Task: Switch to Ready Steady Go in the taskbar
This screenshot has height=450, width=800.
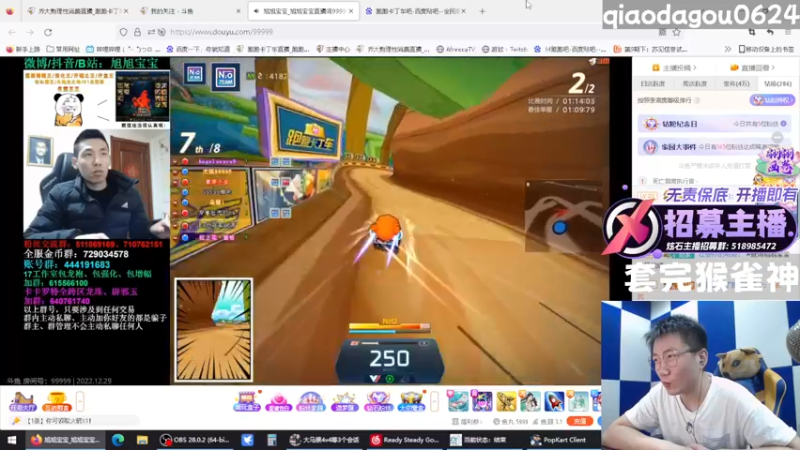Action: [x=405, y=440]
